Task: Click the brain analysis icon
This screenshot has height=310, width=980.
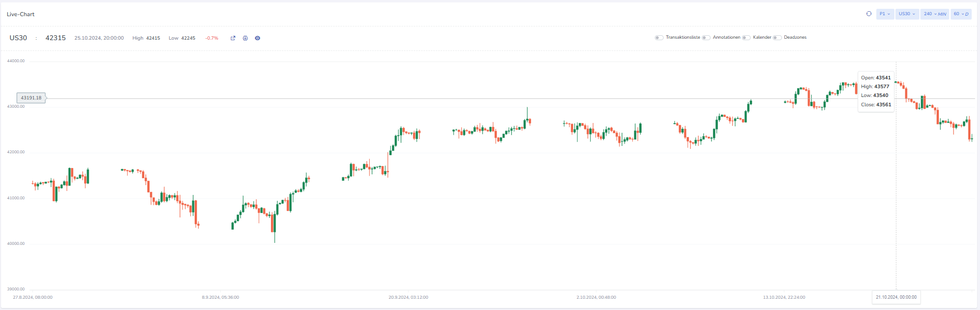Action: (245, 38)
